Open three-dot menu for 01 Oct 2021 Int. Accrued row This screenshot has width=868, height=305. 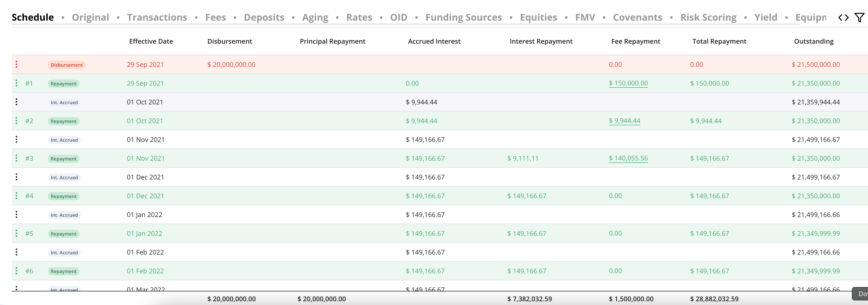[x=16, y=102]
